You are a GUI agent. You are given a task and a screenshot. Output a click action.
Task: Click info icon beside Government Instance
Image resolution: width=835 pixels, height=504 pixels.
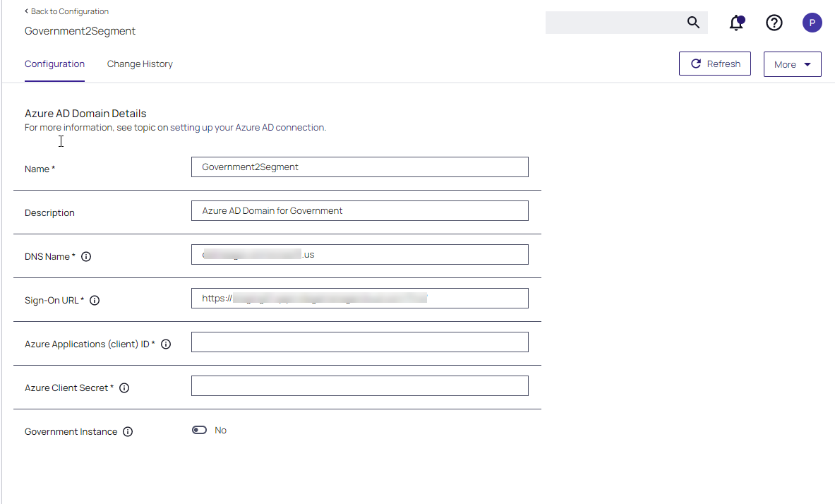click(x=128, y=432)
